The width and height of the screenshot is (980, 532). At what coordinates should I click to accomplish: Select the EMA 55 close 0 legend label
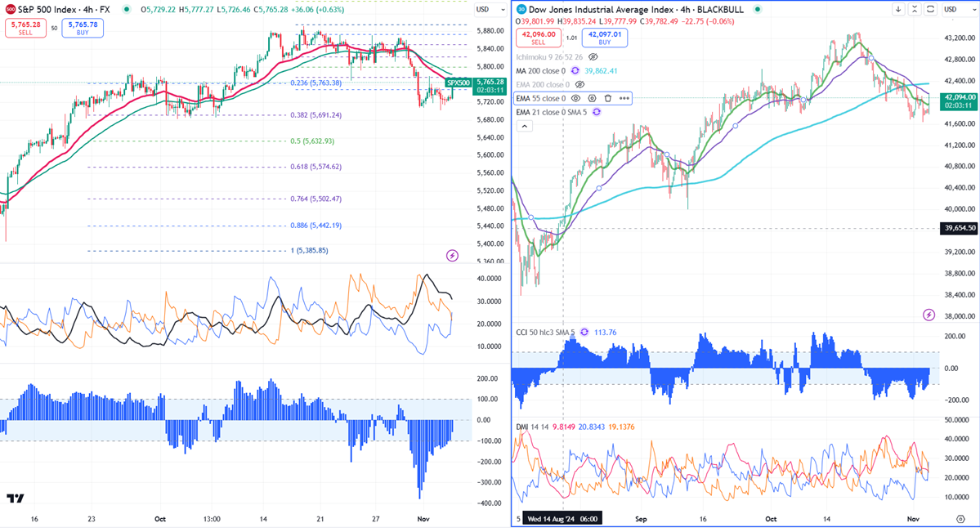point(540,98)
